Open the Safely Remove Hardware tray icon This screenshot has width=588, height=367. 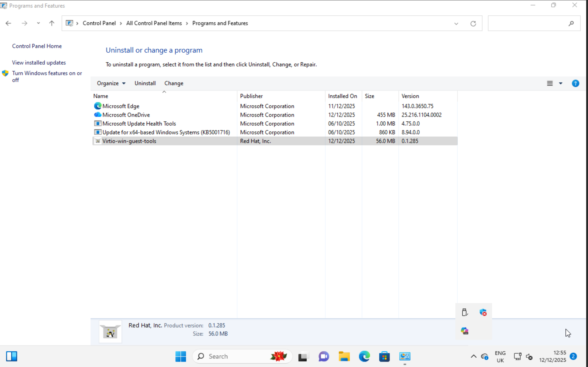click(465, 312)
